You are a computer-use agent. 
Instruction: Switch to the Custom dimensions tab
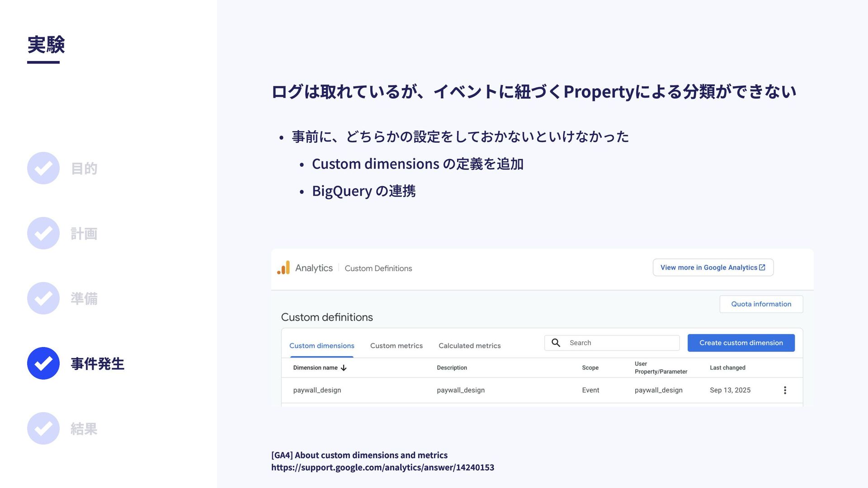pyautogui.click(x=322, y=346)
